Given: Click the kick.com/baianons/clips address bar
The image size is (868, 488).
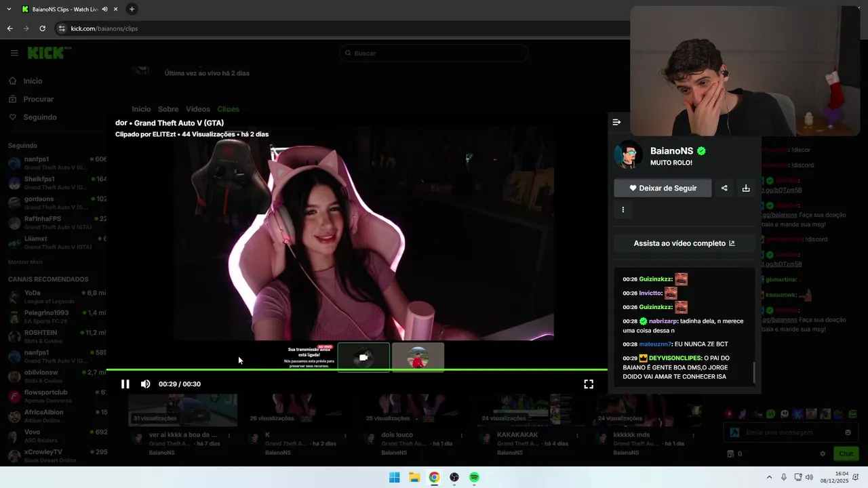Looking at the screenshot, I should click(x=104, y=28).
